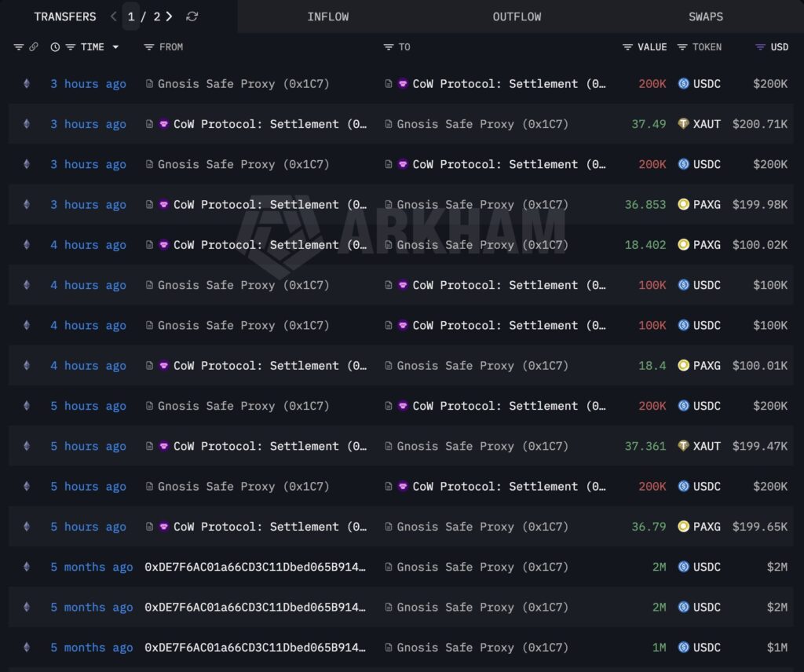
Task: Click the USDC token in the $1M row
Action: (699, 648)
